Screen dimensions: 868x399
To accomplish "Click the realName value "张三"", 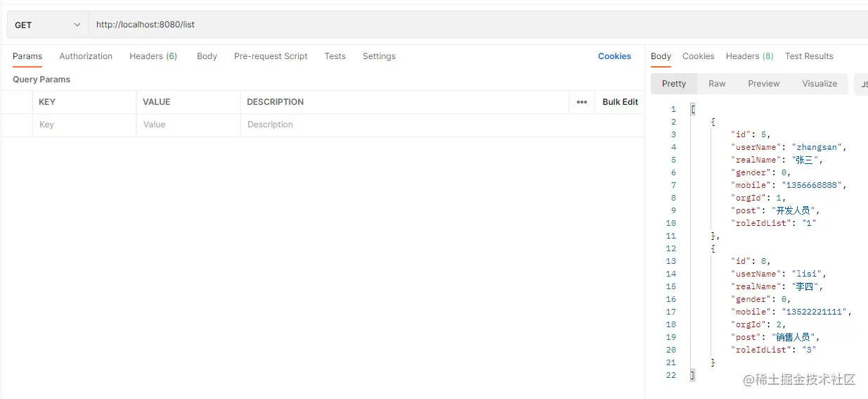I will [804, 160].
